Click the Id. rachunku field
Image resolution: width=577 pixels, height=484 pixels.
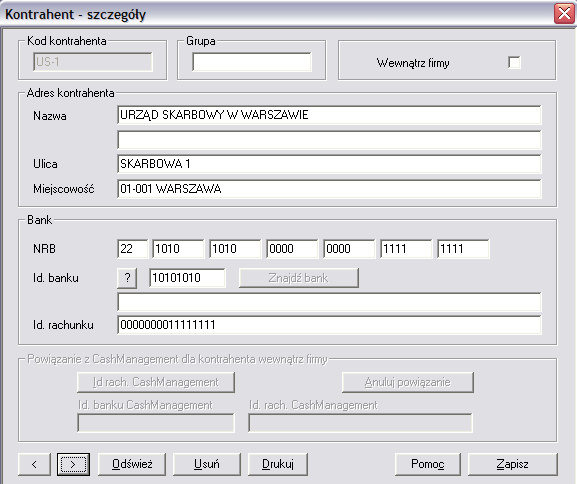click(x=329, y=325)
